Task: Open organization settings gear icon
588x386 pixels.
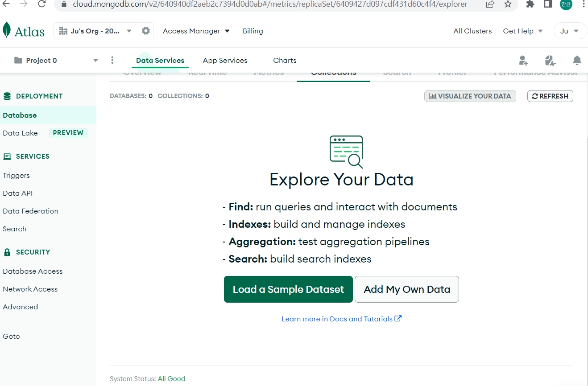Action: click(146, 31)
